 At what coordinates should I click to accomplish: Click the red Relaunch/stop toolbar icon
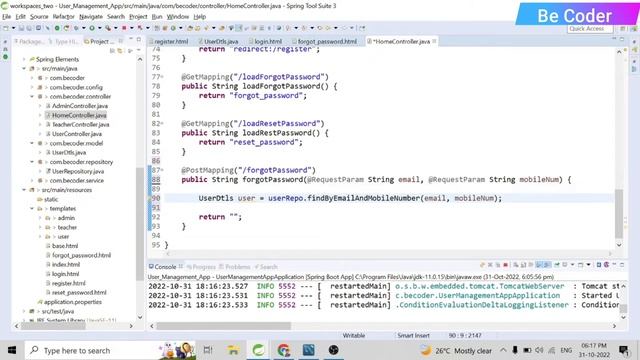click(124, 28)
